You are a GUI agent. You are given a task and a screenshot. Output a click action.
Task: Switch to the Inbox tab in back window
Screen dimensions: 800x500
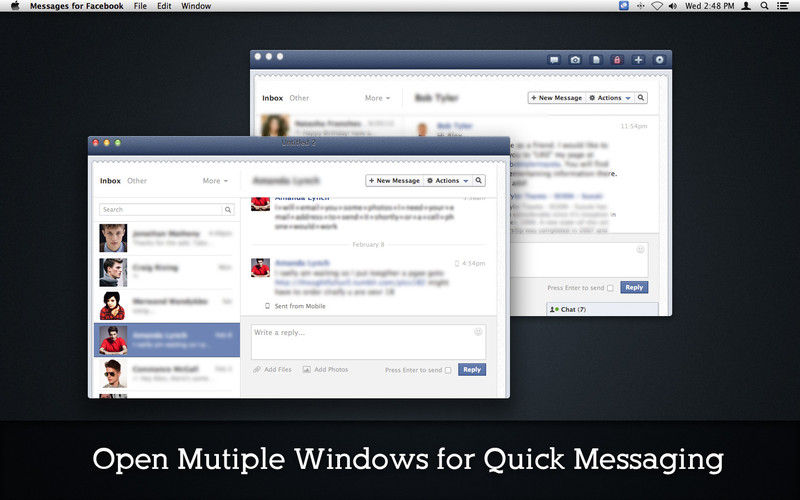272,98
